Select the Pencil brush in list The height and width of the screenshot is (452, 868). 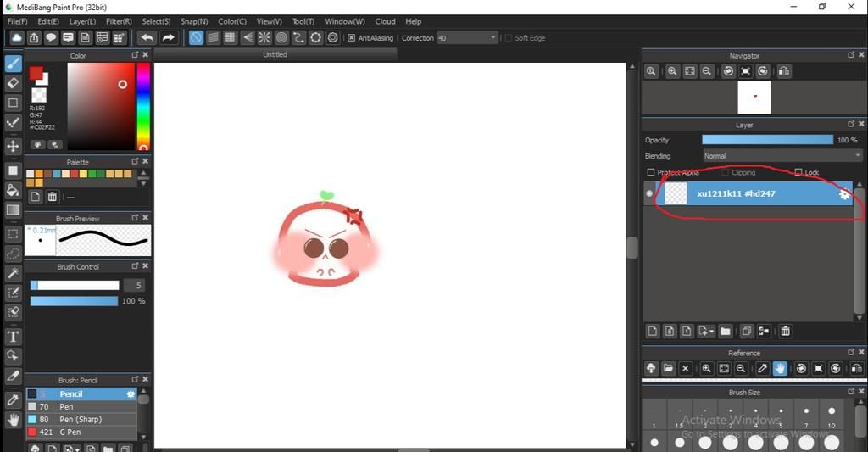coord(81,393)
